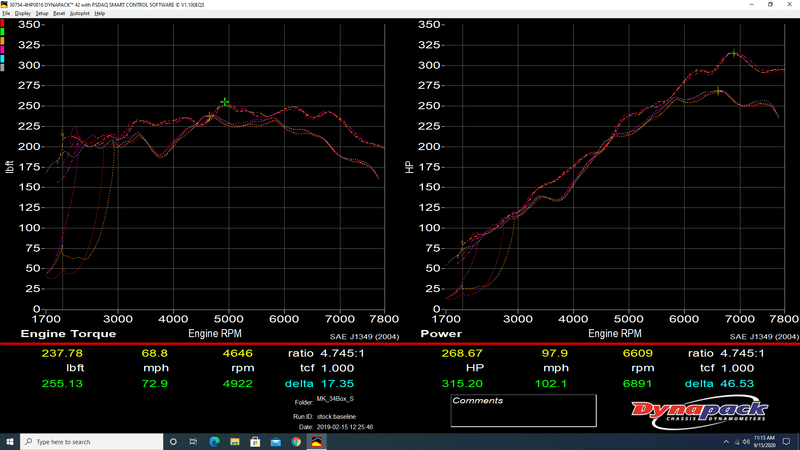The image size is (800, 450).
Task: Select the green run color swatch
Action: 3,30
